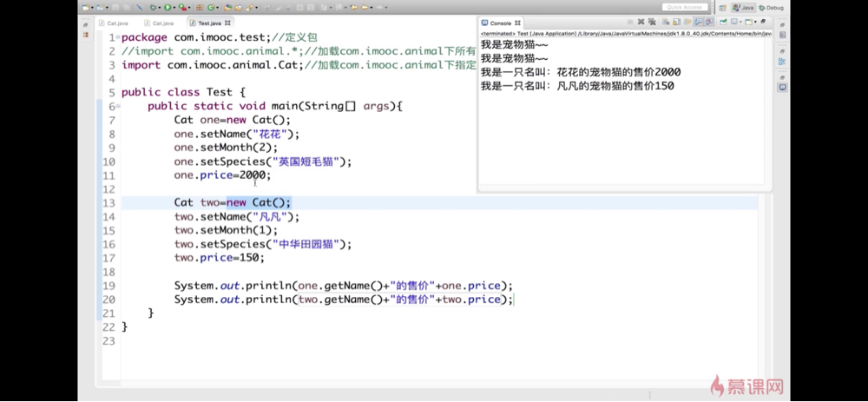
Task: Click the Back navigation yellow arrow
Action: [365, 8]
